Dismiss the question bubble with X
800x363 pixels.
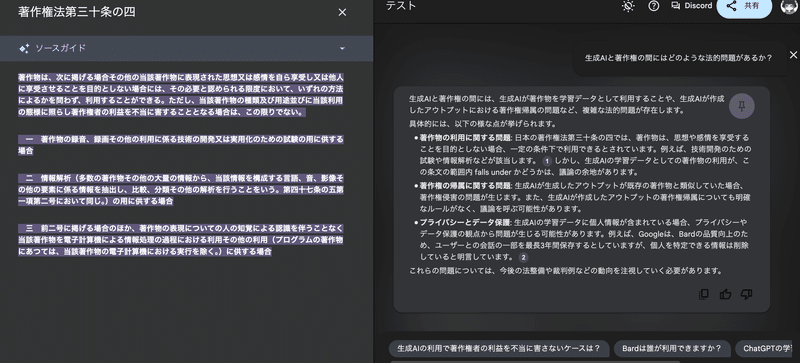pyautogui.click(x=793, y=55)
